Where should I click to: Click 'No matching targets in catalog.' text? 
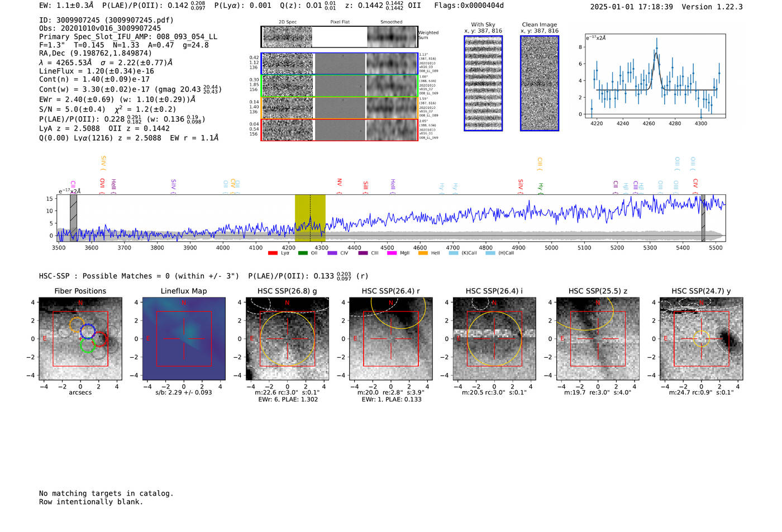click(106, 493)
